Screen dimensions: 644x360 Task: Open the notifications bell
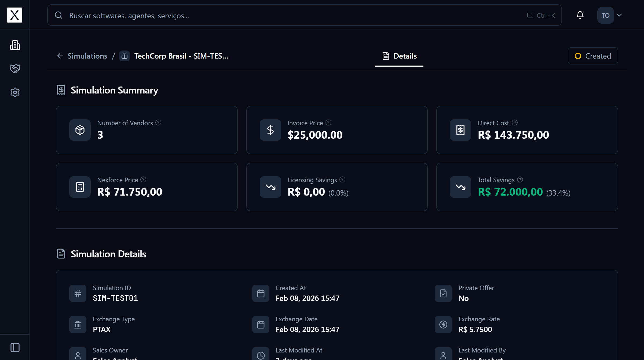click(580, 15)
